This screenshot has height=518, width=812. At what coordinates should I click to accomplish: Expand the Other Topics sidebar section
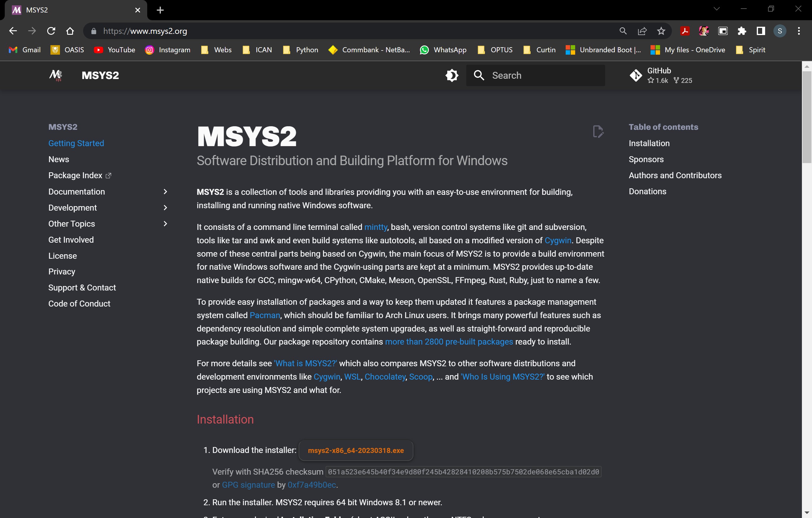pyautogui.click(x=165, y=224)
